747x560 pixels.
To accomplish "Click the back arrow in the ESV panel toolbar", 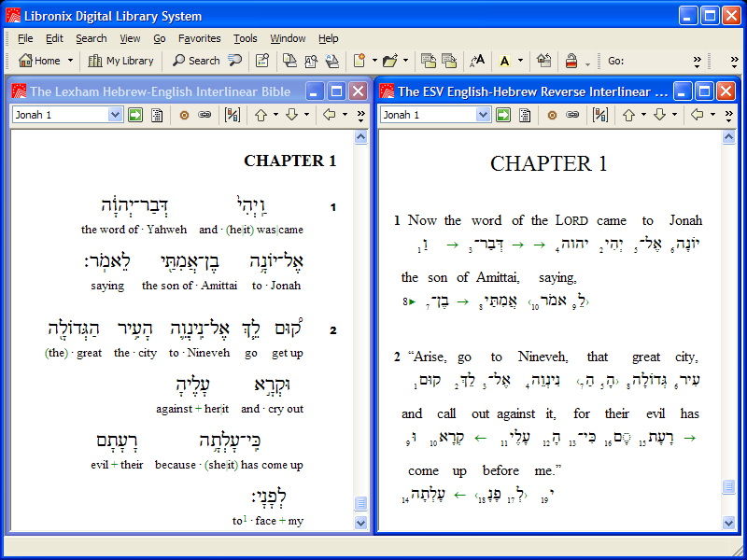I will [x=696, y=115].
